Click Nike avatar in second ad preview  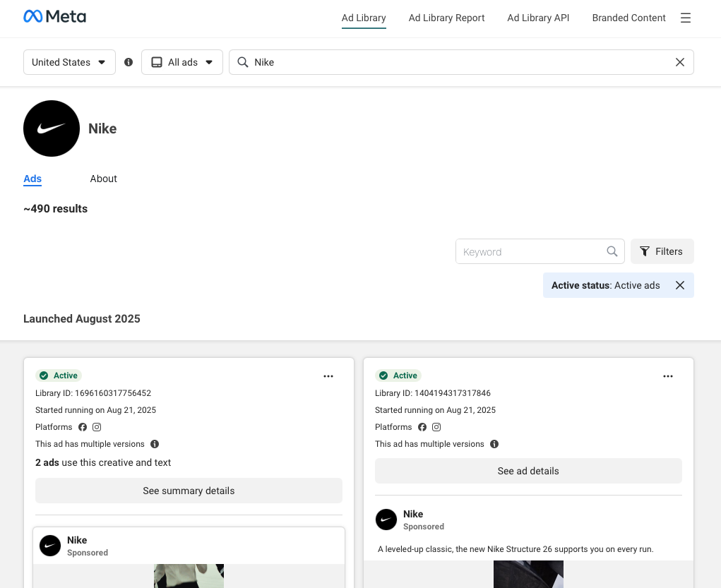pyautogui.click(x=386, y=520)
